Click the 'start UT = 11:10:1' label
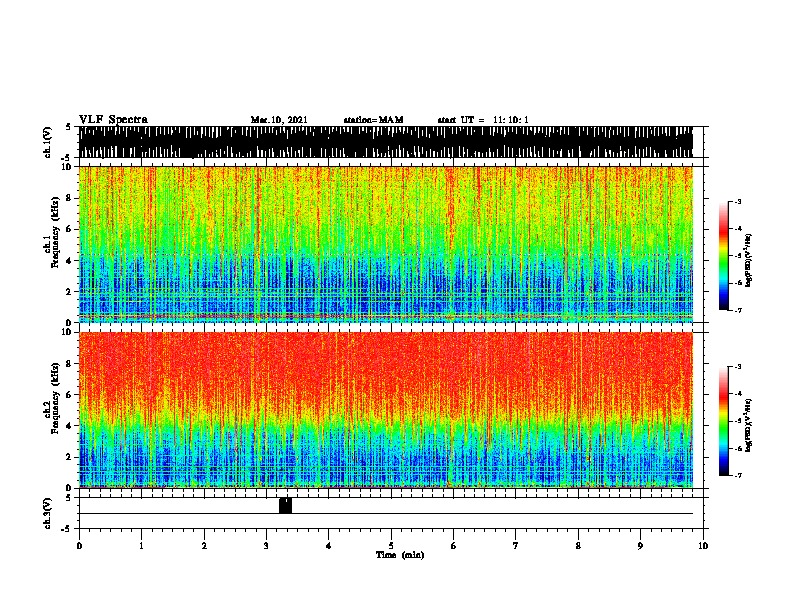Image resolution: width=792 pixels, height=612 pixels. click(483, 120)
